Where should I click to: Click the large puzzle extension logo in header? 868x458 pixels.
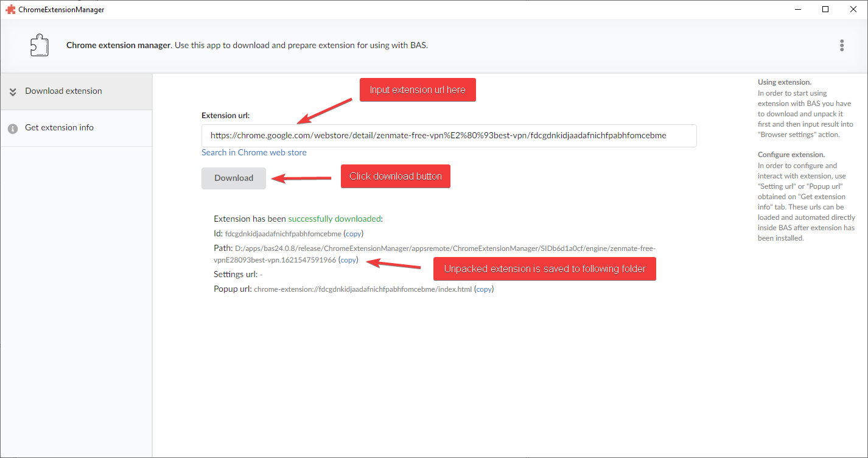coord(39,44)
